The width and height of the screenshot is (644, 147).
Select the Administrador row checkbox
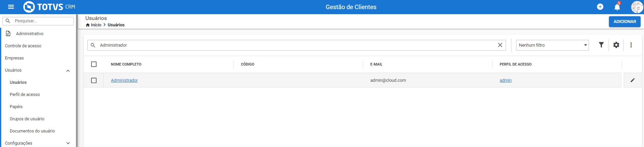(94, 80)
